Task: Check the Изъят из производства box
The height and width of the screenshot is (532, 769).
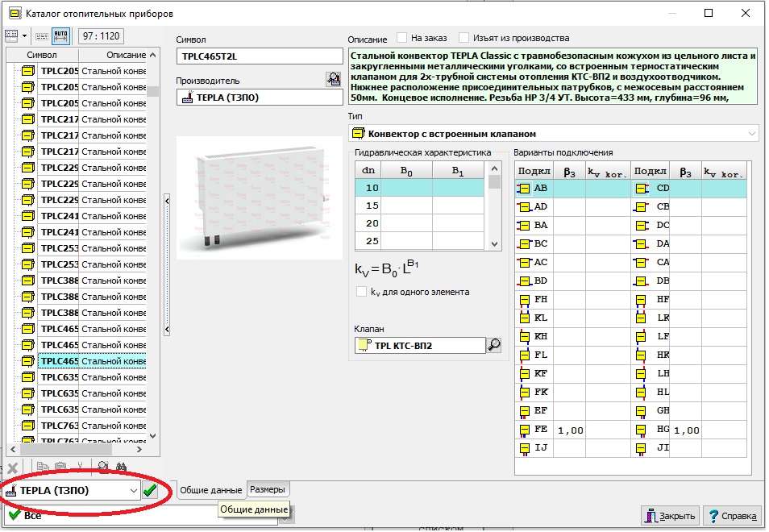Action: (463, 38)
